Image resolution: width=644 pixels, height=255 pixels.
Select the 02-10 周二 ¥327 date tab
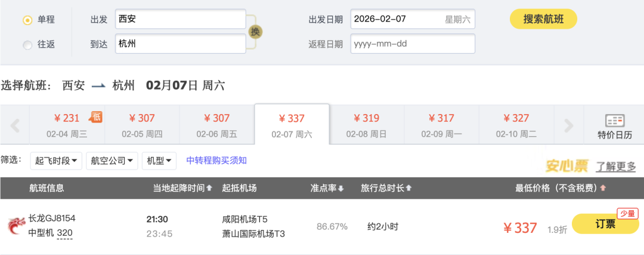(x=516, y=125)
